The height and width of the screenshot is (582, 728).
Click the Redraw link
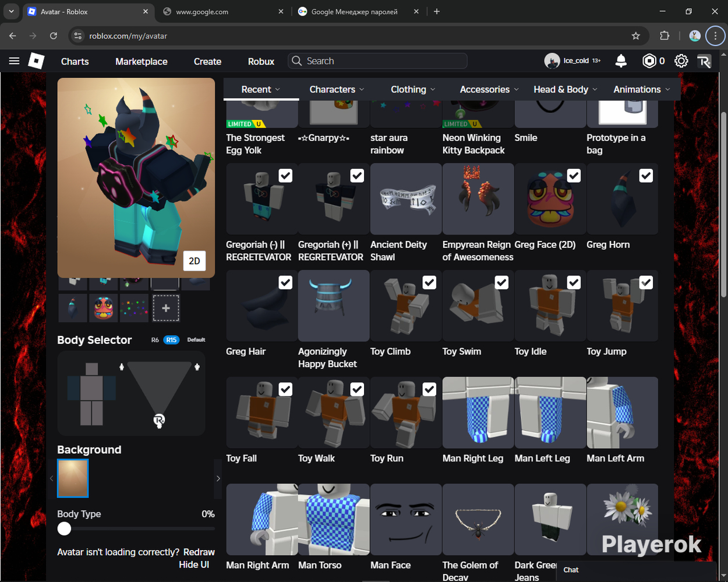(199, 552)
